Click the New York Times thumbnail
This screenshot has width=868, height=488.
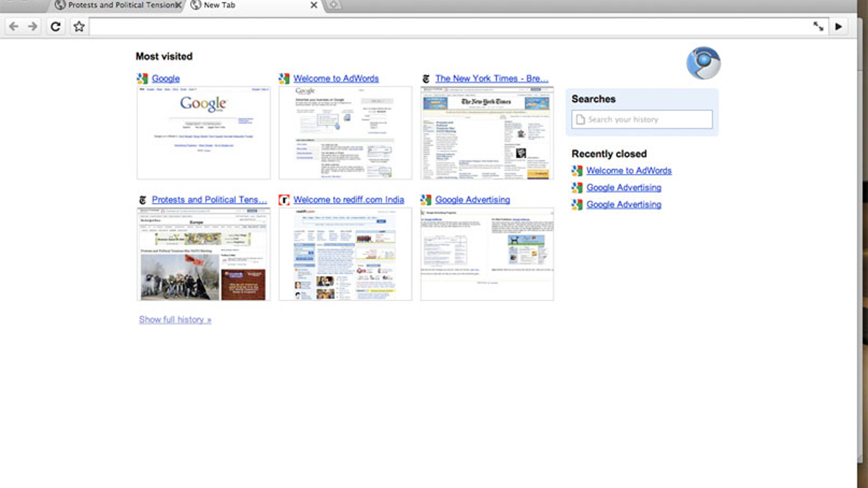487,133
